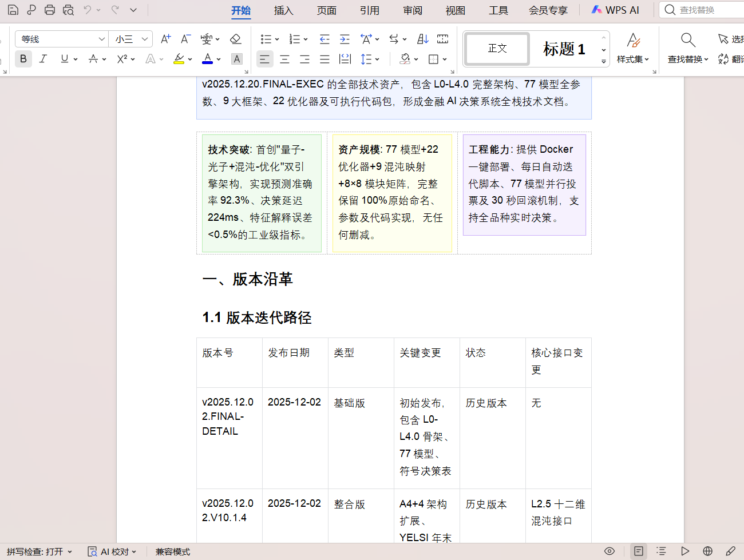Click the Clear formatting eraser icon

click(235, 39)
